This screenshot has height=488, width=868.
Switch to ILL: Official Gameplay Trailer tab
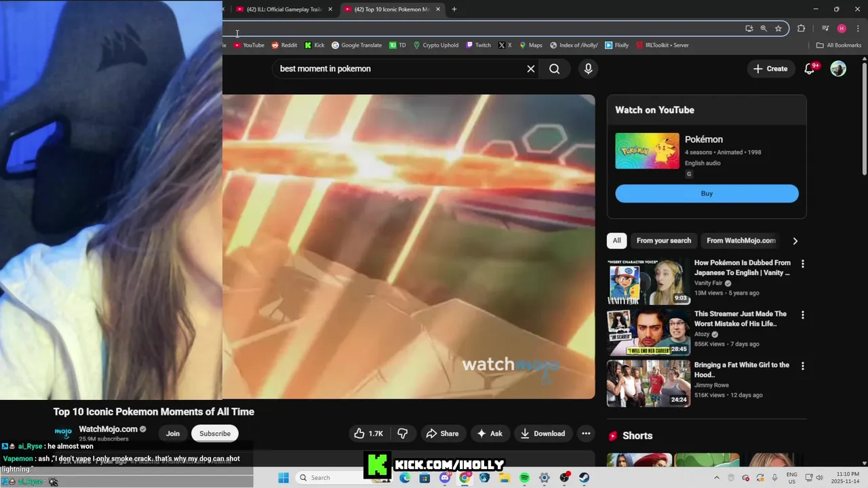[x=283, y=9]
